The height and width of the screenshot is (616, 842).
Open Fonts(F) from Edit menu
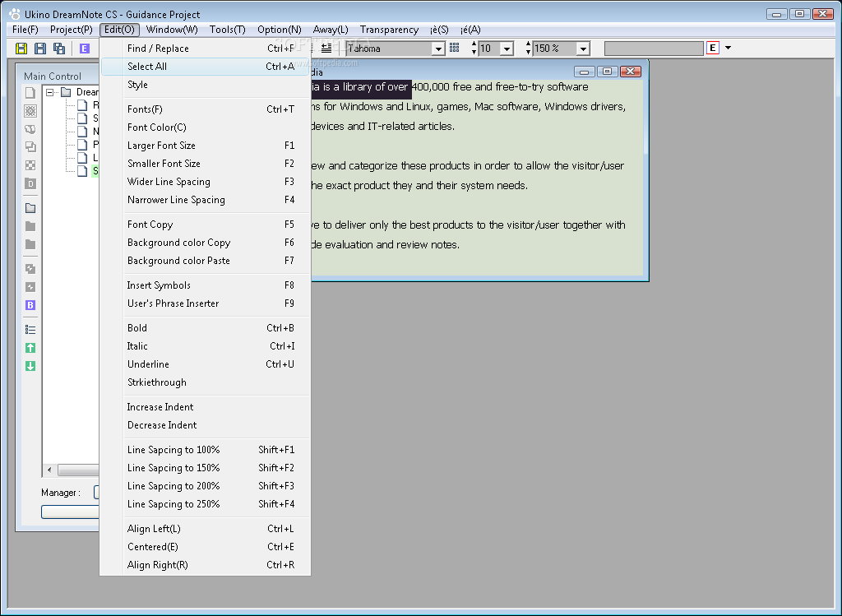tap(205, 109)
